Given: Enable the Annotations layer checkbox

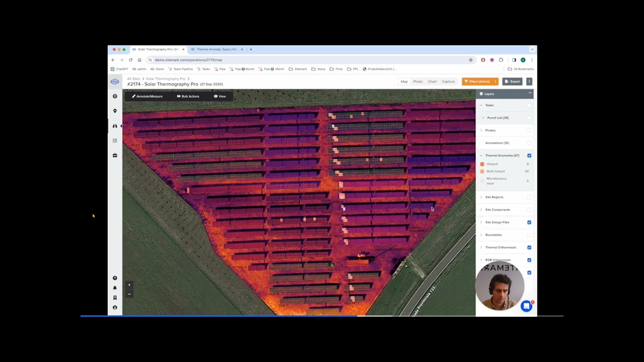Looking at the screenshot, I should coord(529,143).
